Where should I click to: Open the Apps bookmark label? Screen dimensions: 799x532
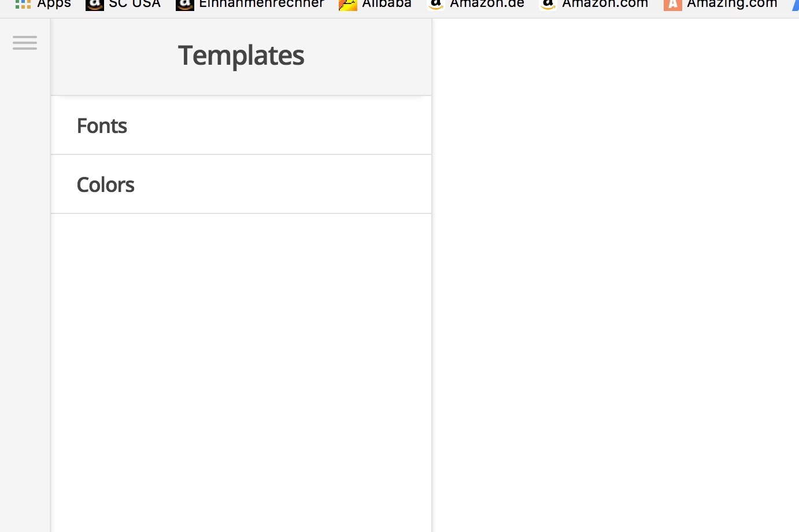click(54, 4)
